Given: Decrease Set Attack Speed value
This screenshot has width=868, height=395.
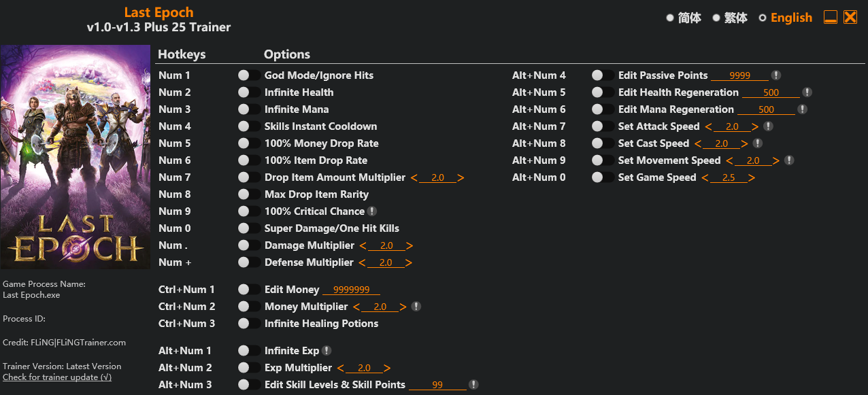Looking at the screenshot, I should [x=708, y=126].
